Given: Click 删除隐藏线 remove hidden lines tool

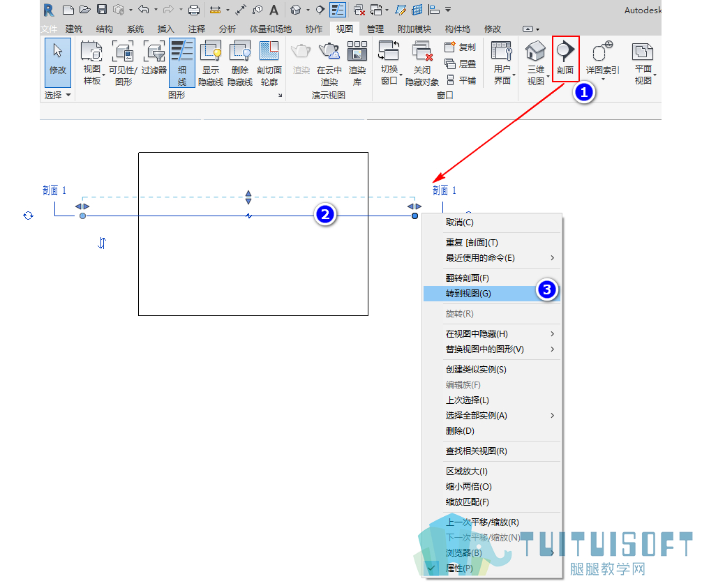Looking at the screenshot, I should [240, 63].
